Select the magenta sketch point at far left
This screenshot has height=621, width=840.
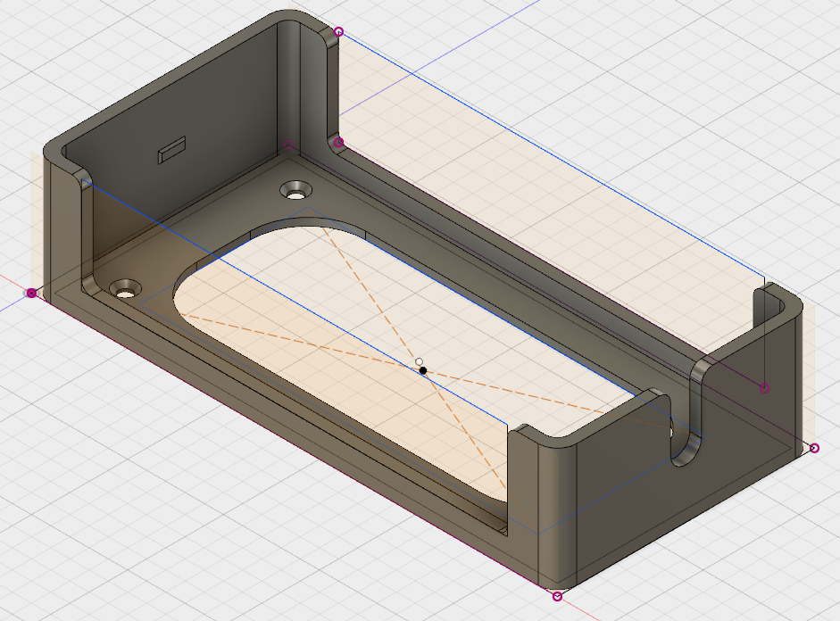click(x=32, y=293)
